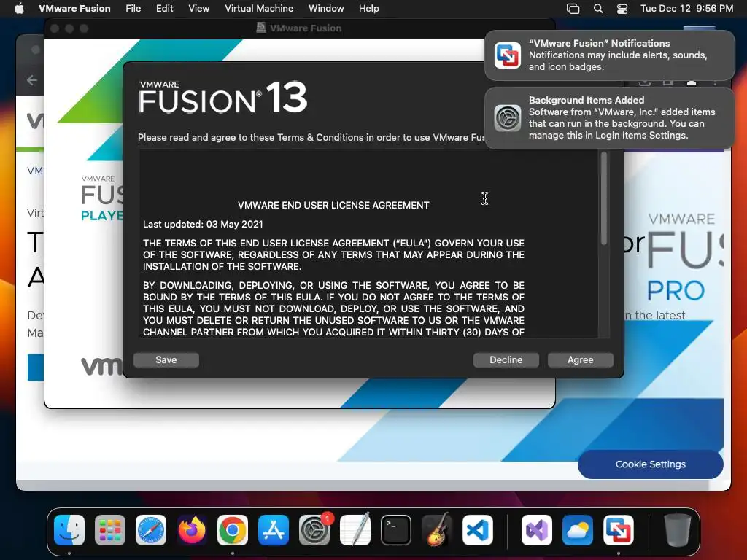Click the VMware Fusion Notifications banner
The width and height of the screenshot is (747, 560).
(609, 55)
